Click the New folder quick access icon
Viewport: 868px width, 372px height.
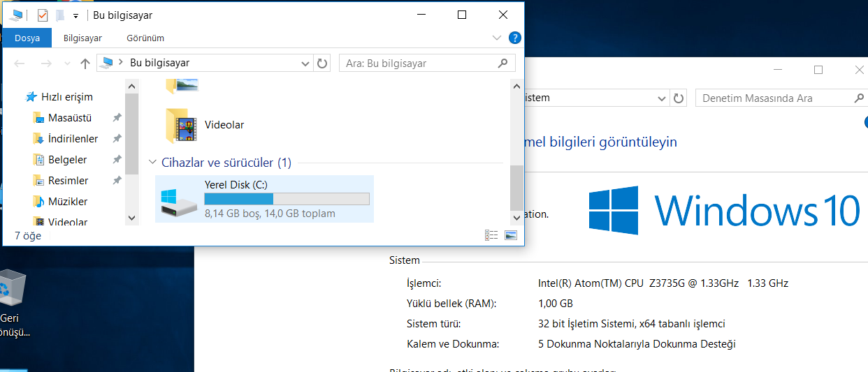coord(60,15)
